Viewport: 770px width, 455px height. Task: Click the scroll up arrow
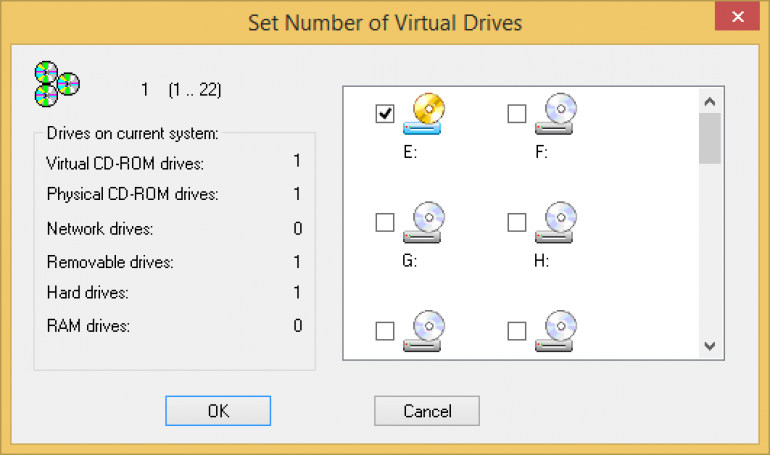(x=710, y=102)
